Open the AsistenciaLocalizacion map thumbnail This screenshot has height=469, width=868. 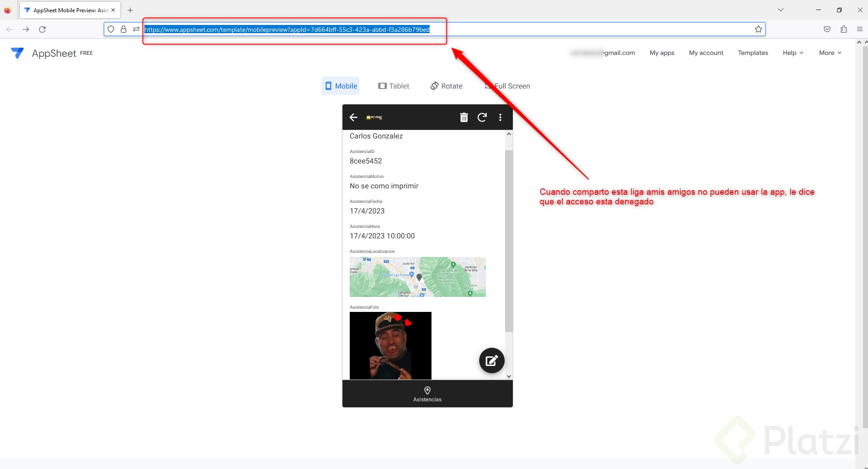click(418, 277)
